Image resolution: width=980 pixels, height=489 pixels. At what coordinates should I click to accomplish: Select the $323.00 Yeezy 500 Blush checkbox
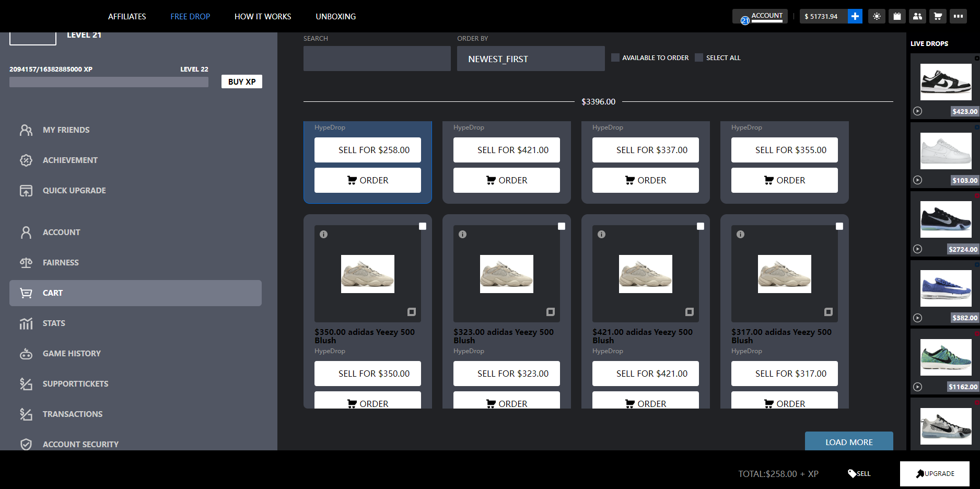coord(562,226)
